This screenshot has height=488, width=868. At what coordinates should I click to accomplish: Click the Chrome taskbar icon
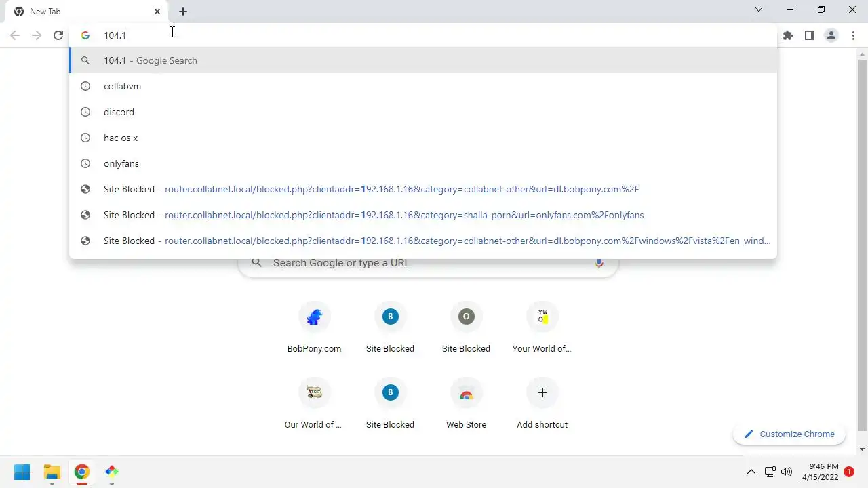(x=82, y=472)
